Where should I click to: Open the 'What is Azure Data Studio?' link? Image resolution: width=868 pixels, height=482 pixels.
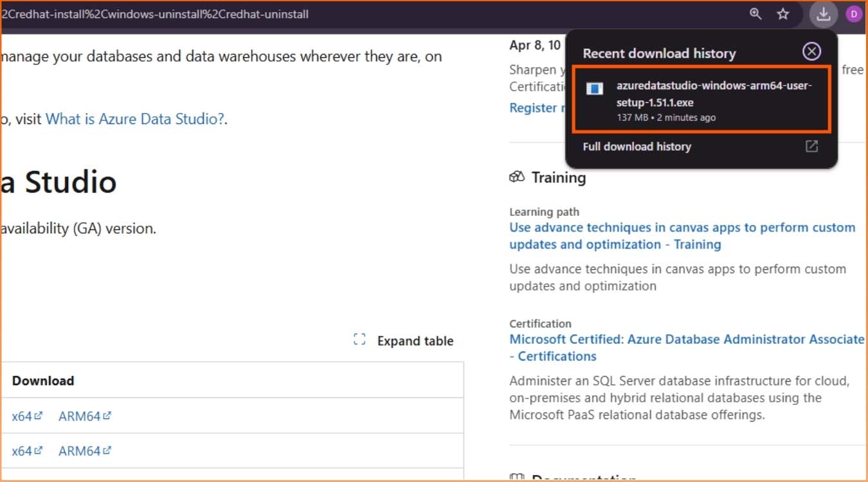click(135, 119)
